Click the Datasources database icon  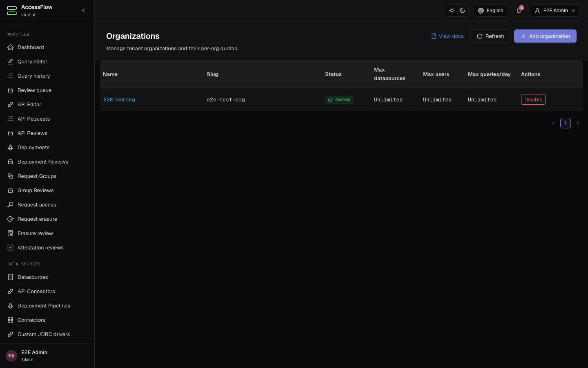[x=11, y=277]
